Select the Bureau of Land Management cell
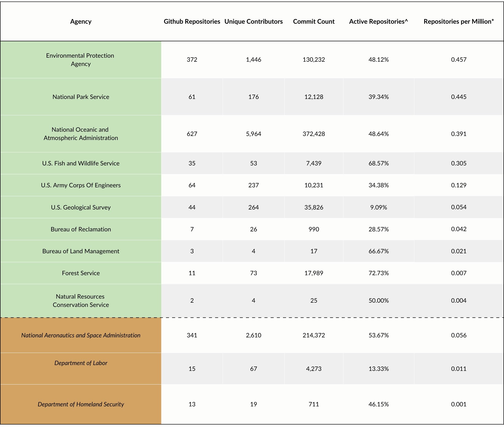 81,251
